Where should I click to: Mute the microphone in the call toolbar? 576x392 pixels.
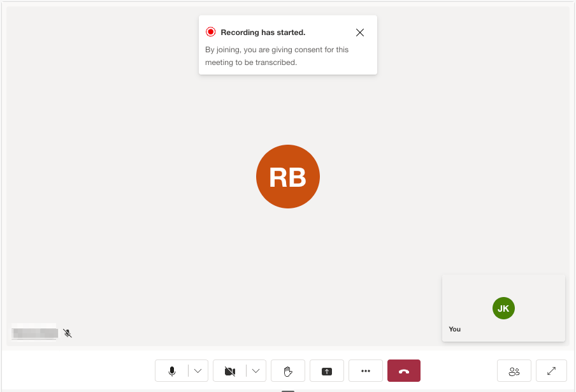[171, 371]
